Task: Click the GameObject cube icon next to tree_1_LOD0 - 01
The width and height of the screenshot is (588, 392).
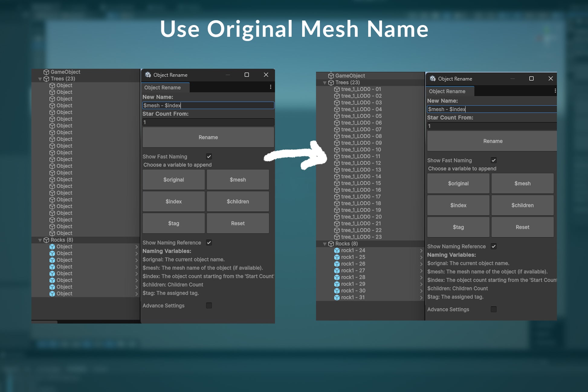Action: [x=337, y=89]
